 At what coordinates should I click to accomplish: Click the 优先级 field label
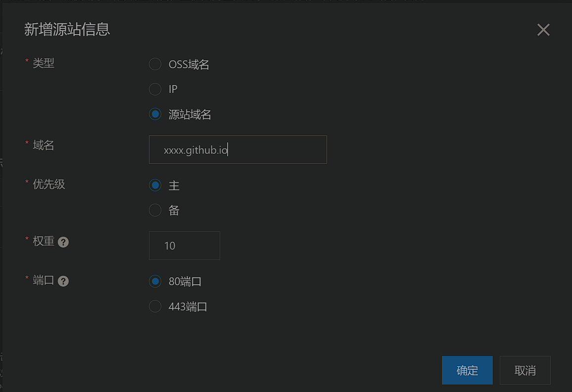[49, 184]
